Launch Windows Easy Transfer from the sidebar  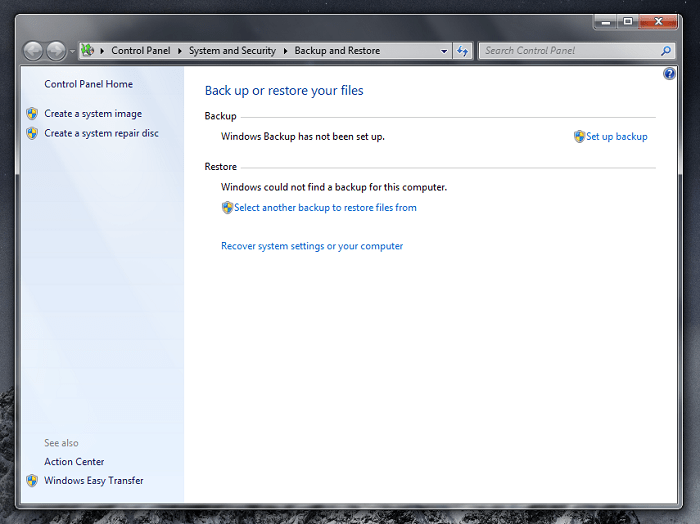[93, 481]
